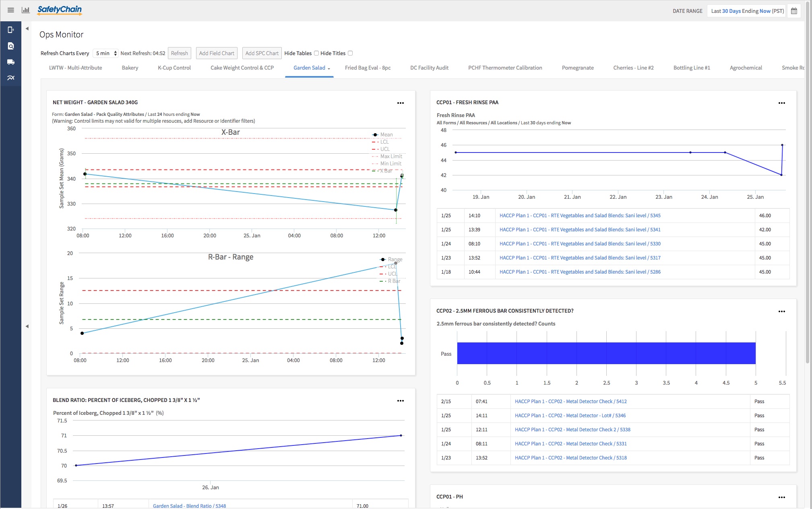
Task: Open the hamburger navigation menu
Action: [x=11, y=10]
